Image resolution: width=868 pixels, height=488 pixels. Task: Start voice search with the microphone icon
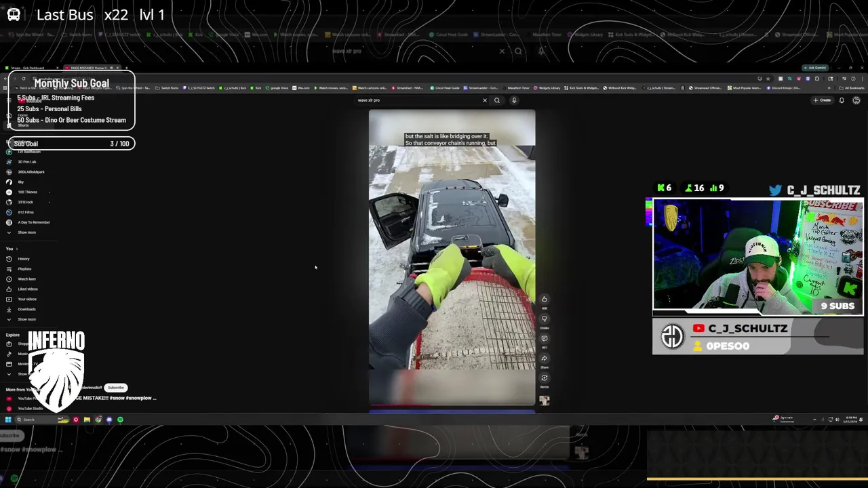(514, 100)
